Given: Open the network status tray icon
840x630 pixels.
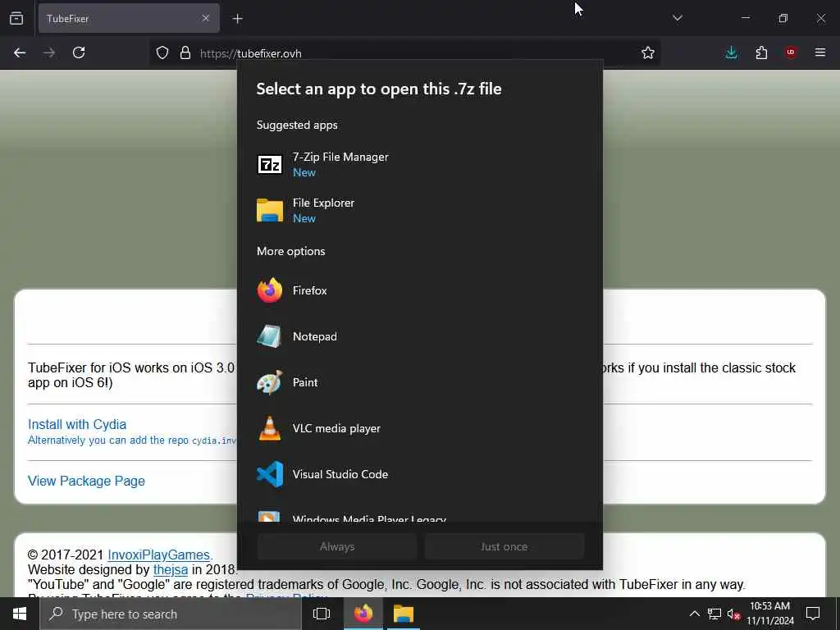Looking at the screenshot, I should (x=714, y=614).
